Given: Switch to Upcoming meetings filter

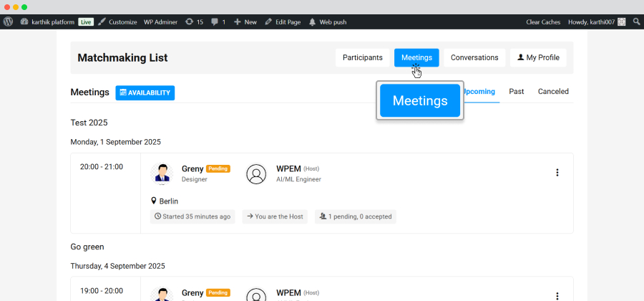Looking at the screenshot, I should pyautogui.click(x=479, y=91).
